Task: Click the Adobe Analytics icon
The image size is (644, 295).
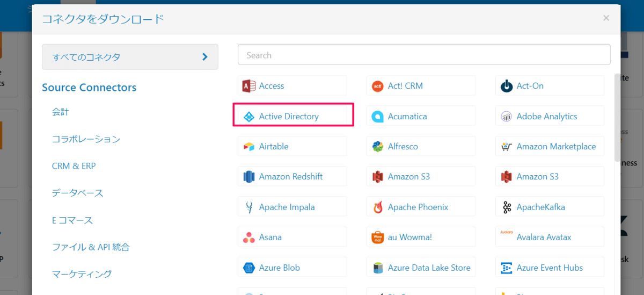Action: click(507, 117)
